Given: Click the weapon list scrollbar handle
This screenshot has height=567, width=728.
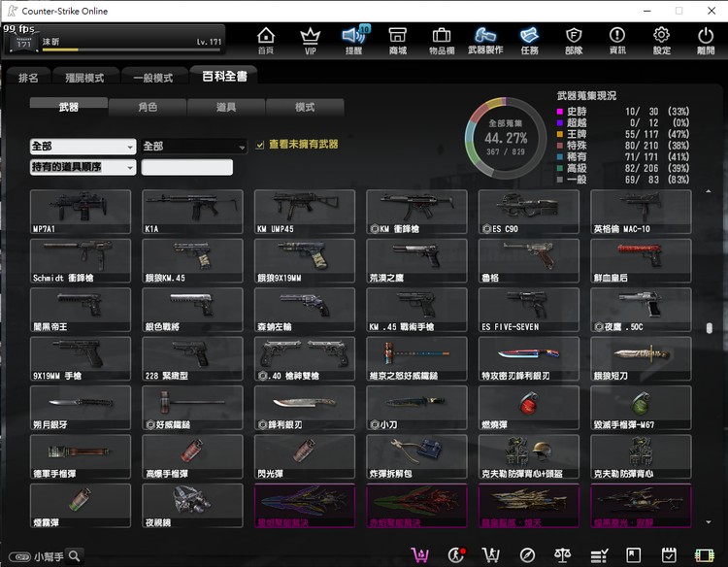Looking at the screenshot, I should [x=709, y=328].
